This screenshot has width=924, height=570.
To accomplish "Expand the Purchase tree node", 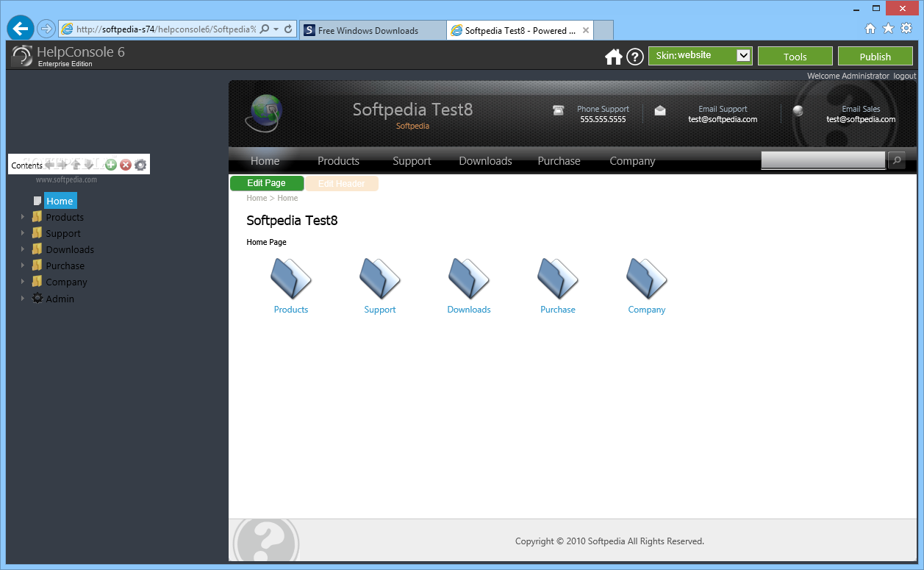I will point(23,266).
